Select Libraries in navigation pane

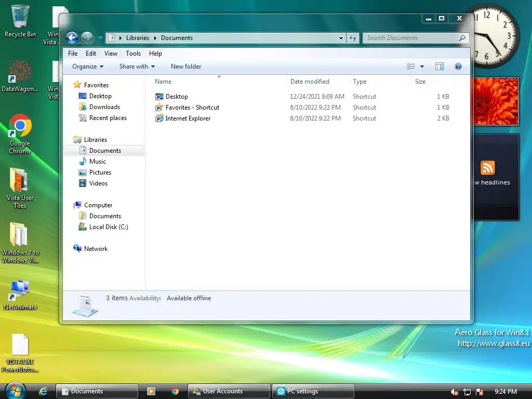(90, 139)
